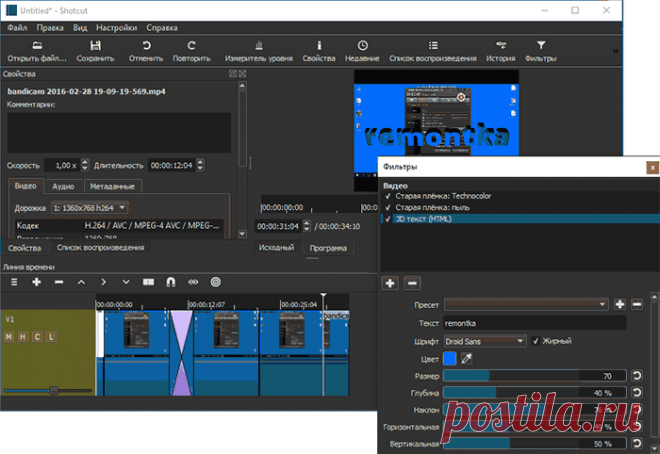Screen dimensions: 660x454
Task: Switch to the Program (Программа) player tab
Action: pyautogui.click(x=328, y=248)
